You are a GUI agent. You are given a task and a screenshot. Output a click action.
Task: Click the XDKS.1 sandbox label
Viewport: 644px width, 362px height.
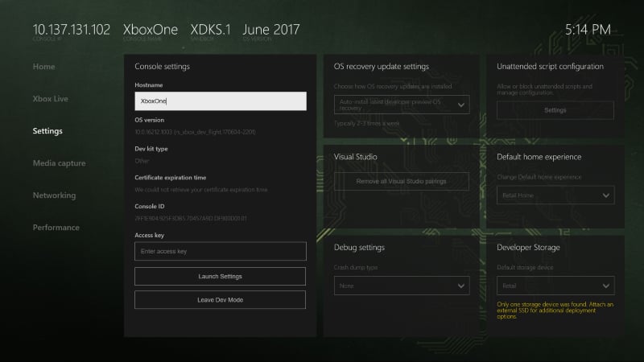211,30
